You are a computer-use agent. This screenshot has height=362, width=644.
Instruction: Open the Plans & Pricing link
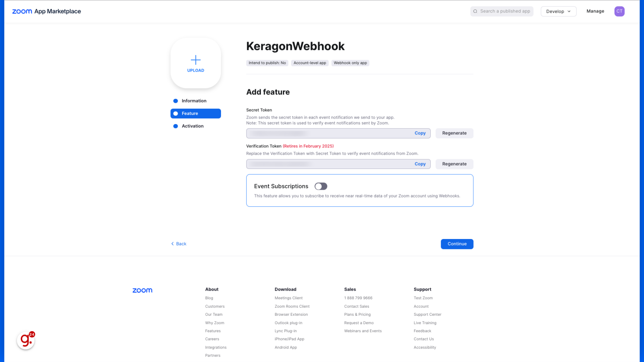(x=357, y=314)
